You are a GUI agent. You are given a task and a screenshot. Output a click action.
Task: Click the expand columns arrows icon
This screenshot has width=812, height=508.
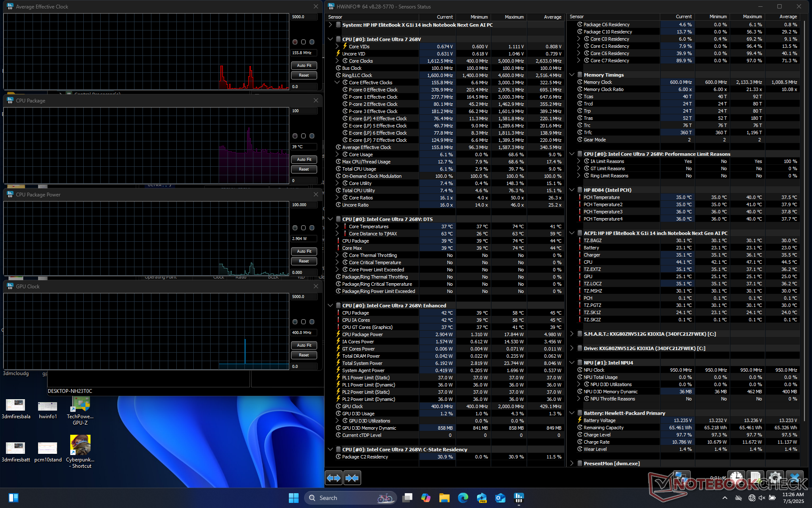tap(333, 478)
